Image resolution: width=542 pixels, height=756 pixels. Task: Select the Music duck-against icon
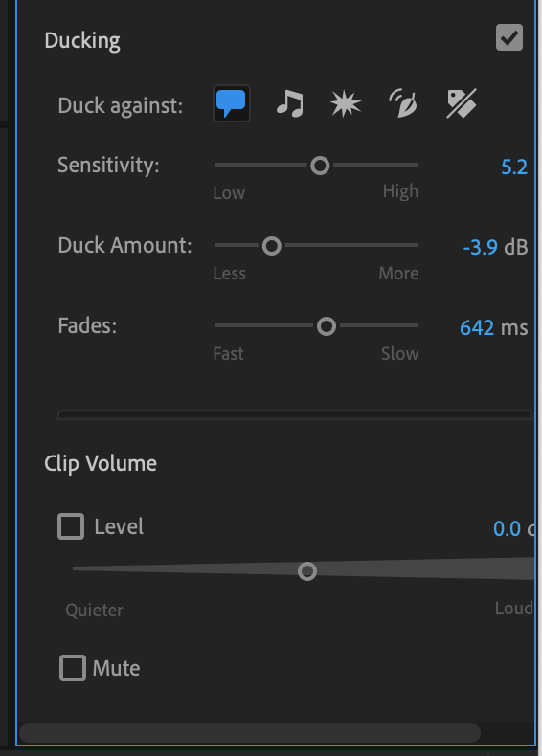[x=290, y=104]
